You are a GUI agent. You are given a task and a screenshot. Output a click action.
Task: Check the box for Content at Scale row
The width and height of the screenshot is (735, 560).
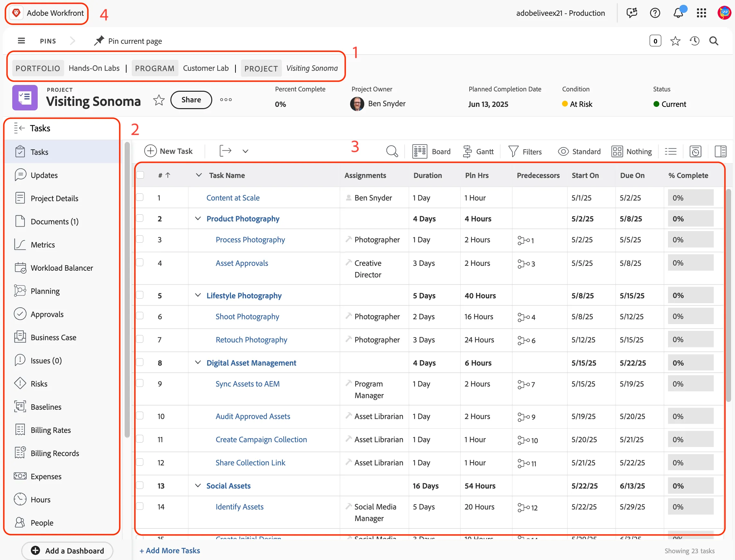point(140,197)
